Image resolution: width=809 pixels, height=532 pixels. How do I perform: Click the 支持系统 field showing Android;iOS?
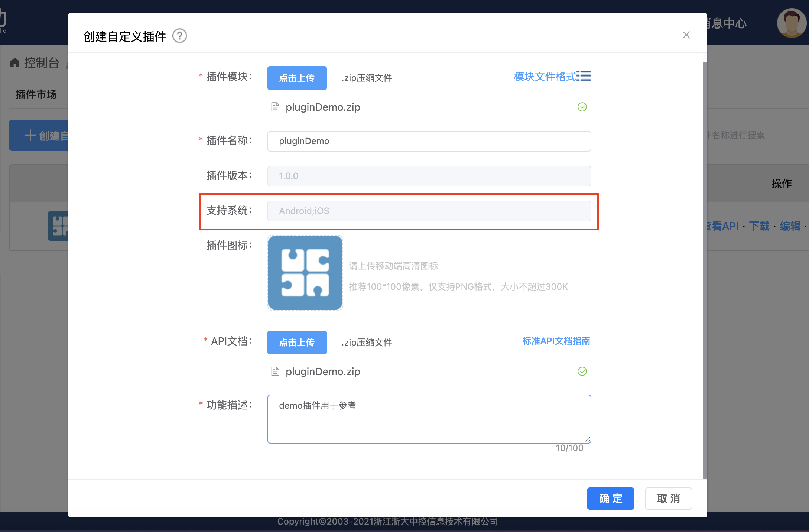429,211
